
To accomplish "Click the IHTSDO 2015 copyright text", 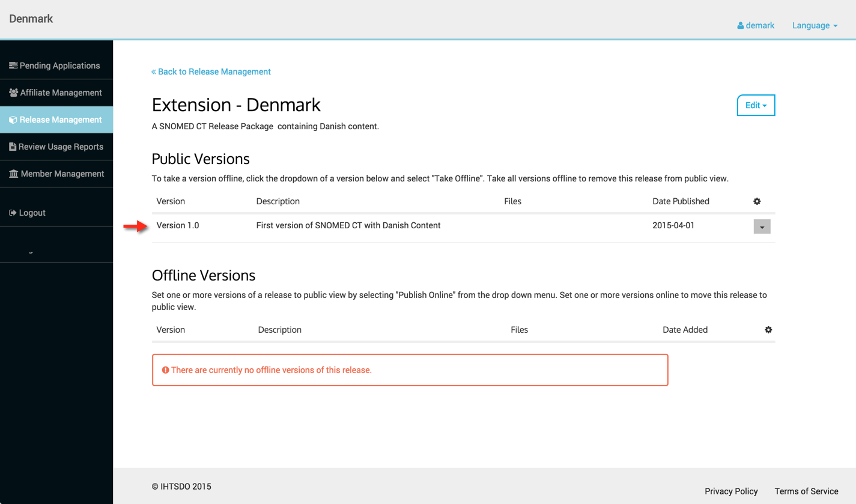I will pyautogui.click(x=181, y=487).
